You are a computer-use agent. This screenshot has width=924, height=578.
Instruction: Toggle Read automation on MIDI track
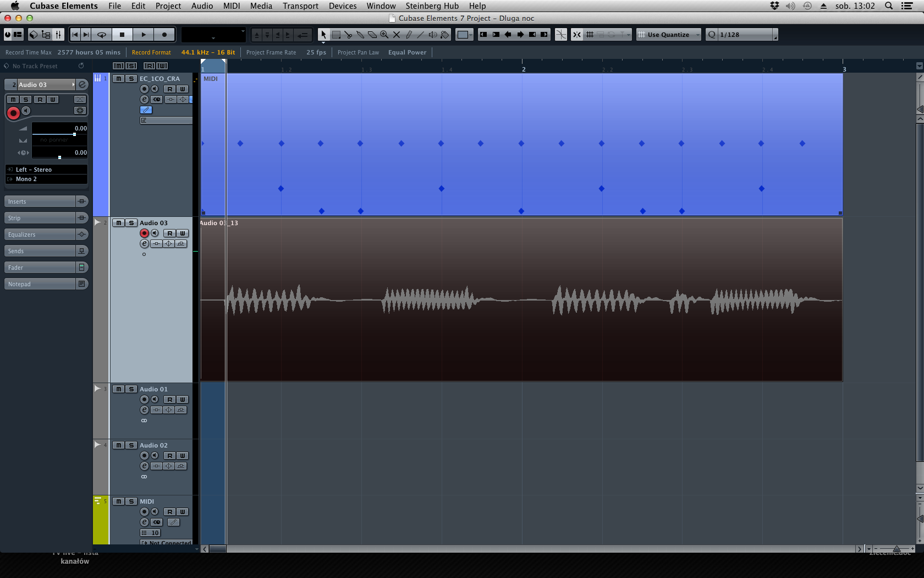pos(170,512)
